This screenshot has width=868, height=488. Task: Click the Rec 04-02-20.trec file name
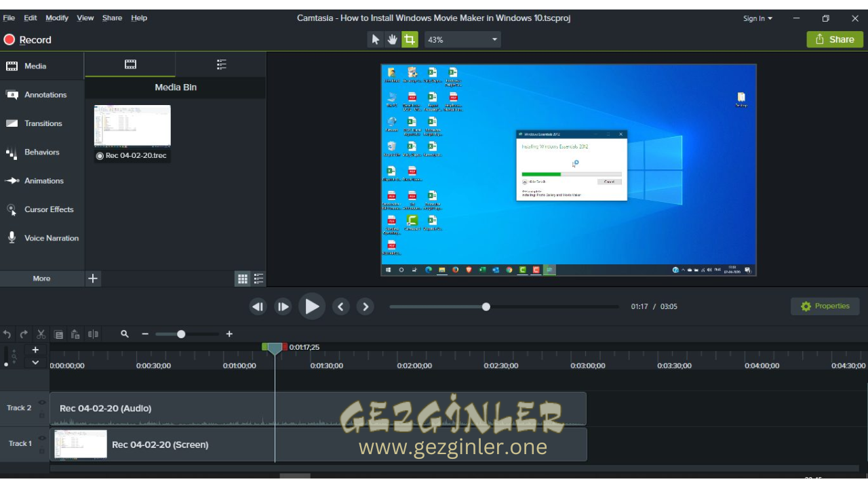[x=136, y=156]
